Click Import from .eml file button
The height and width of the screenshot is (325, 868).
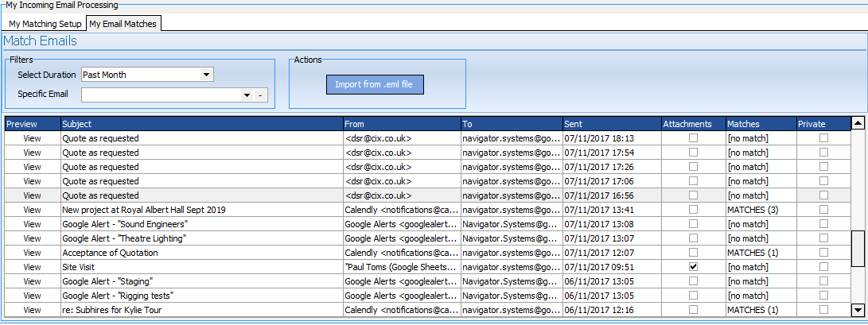click(374, 84)
